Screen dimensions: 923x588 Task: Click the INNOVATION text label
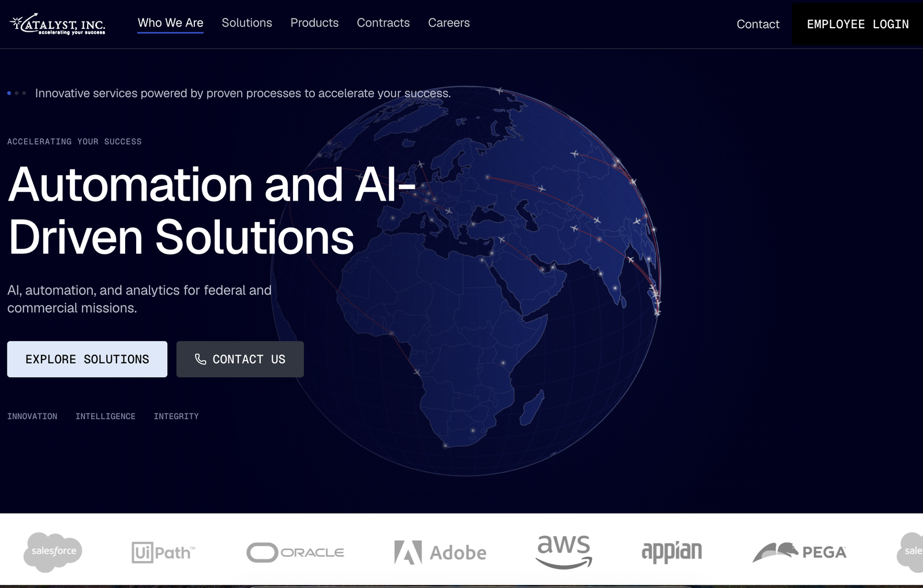click(32, 416)
